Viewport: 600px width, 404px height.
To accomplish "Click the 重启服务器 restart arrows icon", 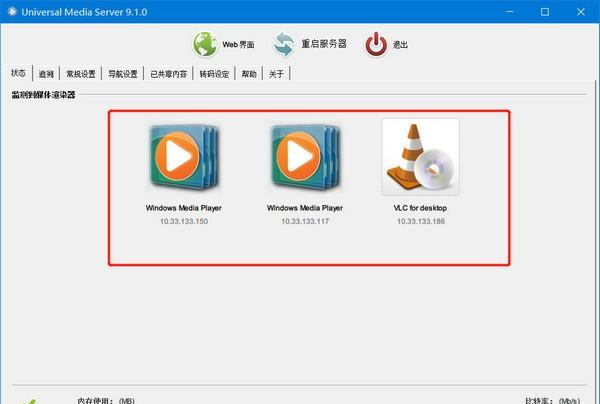I will click(x=284, y=44).
